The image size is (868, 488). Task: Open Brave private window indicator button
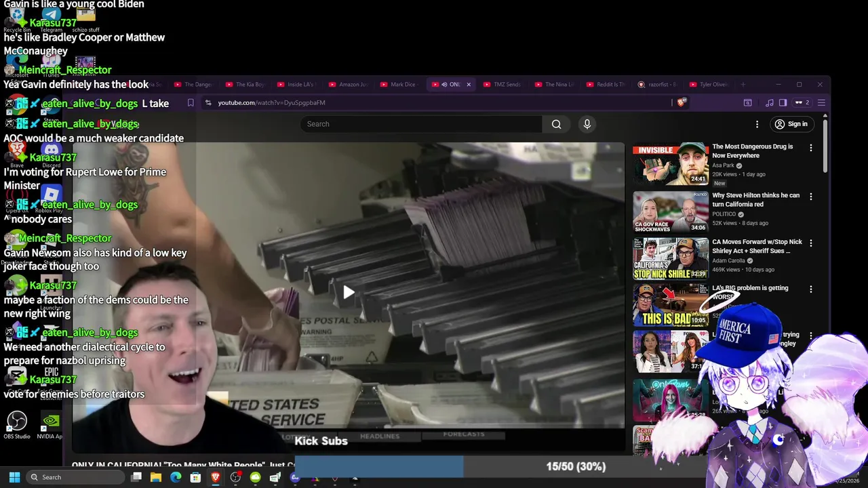click(802, 102)
